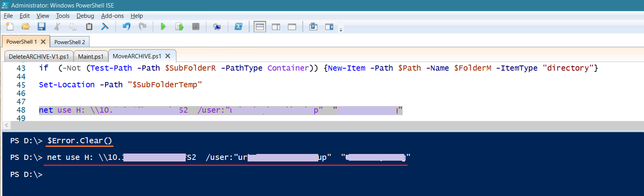Switch to PowerShell 2 tab
The width and height of the screenshot is (644, 196).
(70, 42)
